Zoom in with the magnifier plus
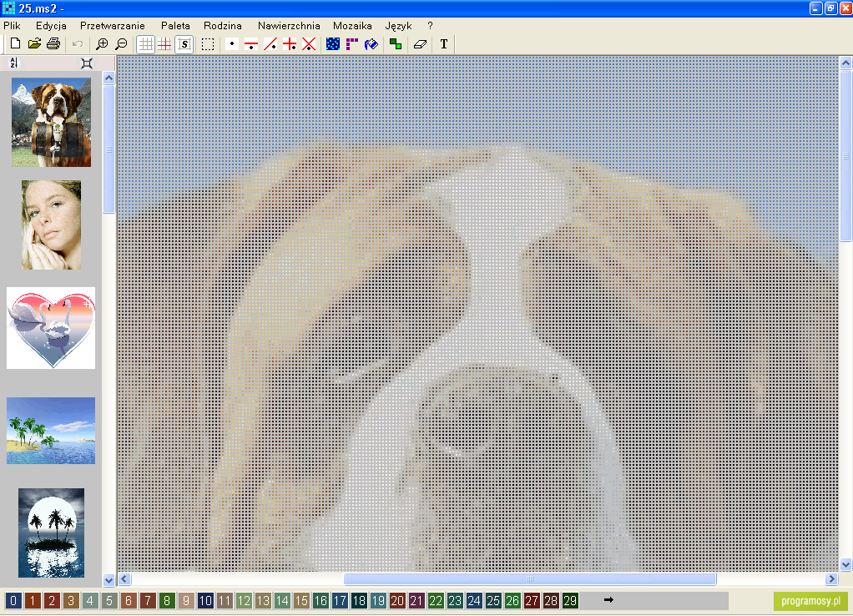 (102, 44)
